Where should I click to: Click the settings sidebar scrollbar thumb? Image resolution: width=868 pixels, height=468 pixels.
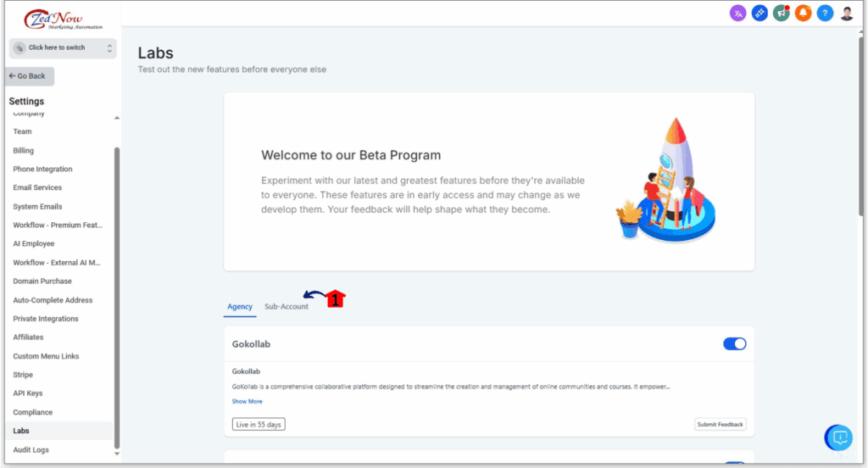pos(117,298)
